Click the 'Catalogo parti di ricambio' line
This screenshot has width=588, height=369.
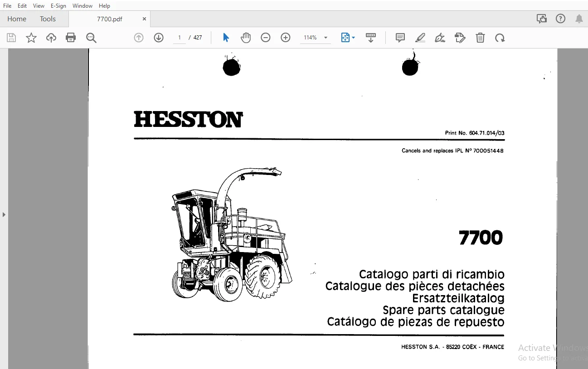[x=432, y=275]
